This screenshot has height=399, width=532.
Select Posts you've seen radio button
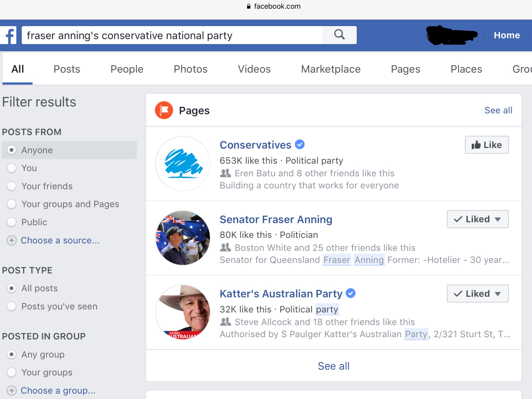[x=11, y=306]
